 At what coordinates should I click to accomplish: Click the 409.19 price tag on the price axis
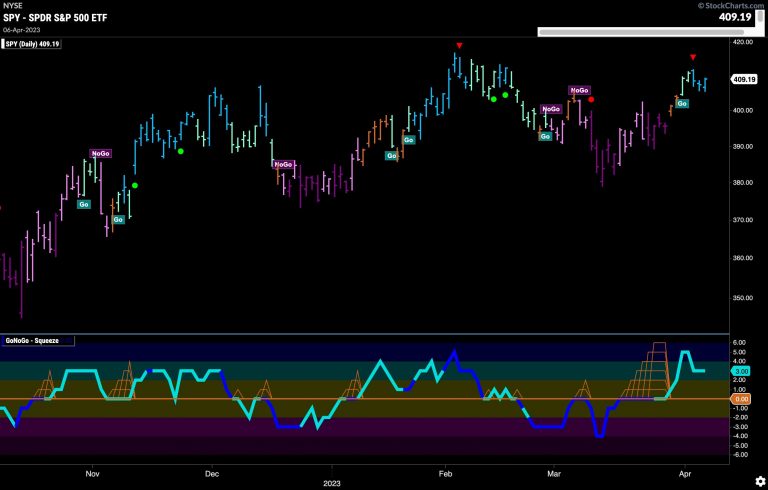pyautogui.click(x=744, y=79)
